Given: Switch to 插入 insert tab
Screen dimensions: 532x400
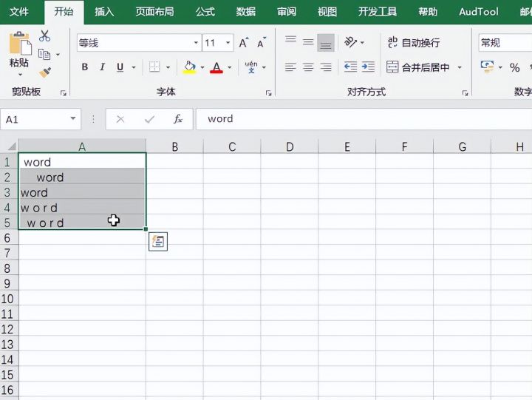Looking at the screenshot, I should [x=104, y=12].
